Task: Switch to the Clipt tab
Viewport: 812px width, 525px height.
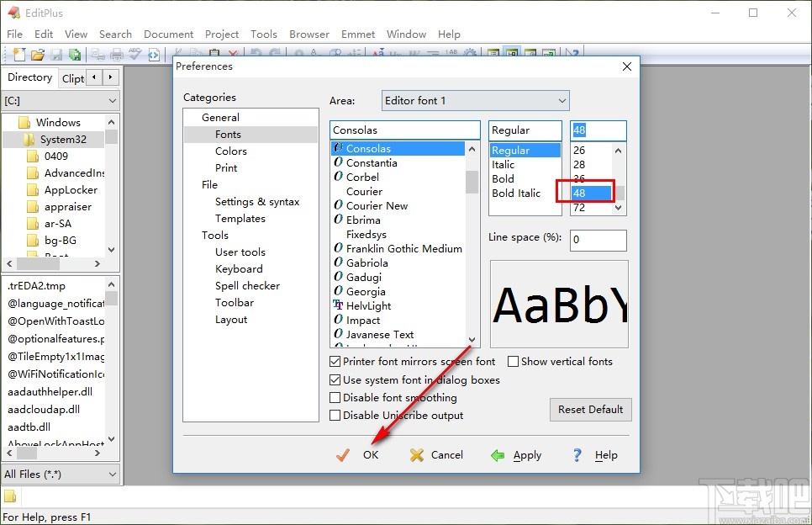Action: click(72, 78)
